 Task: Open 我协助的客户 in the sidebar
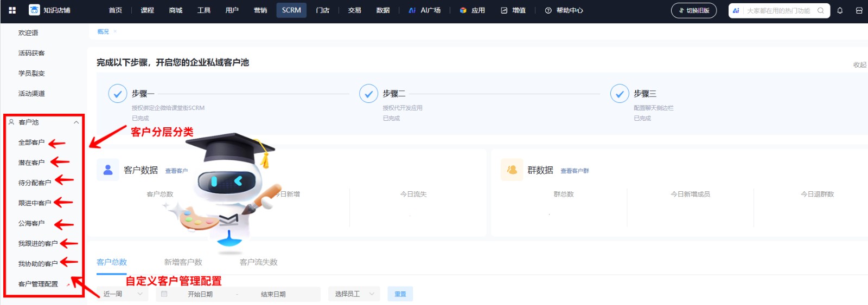coord(38,264)
